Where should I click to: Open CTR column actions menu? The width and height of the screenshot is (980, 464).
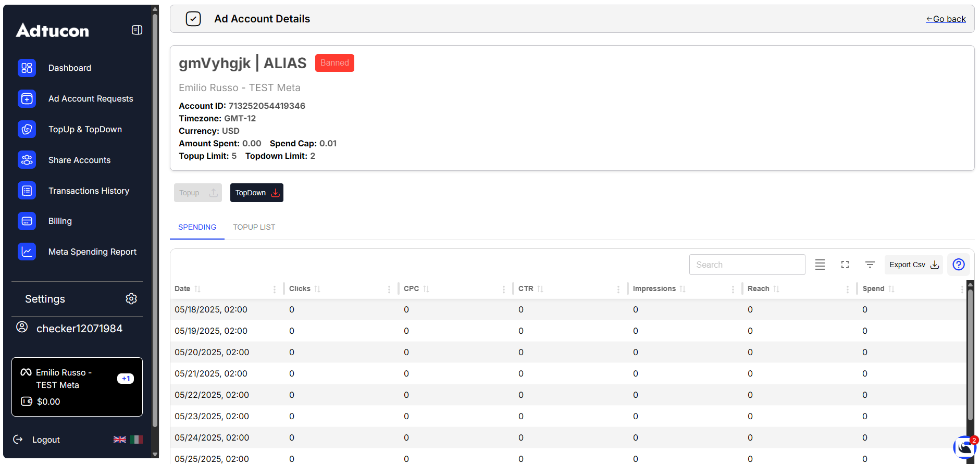coord(618,289)
